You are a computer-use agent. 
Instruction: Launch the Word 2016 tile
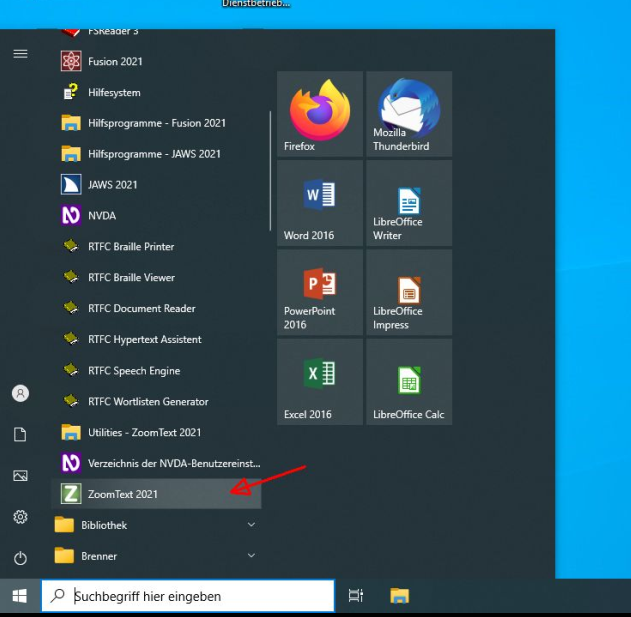point(320,203)
